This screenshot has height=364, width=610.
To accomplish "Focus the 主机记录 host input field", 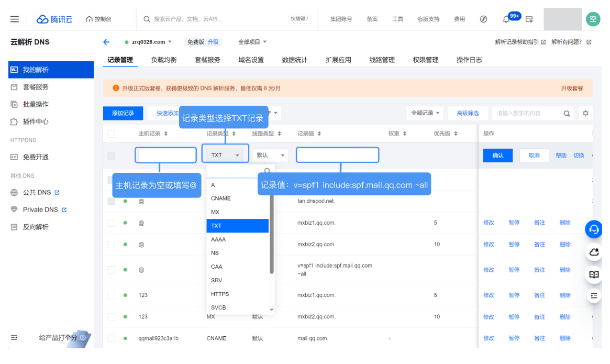I will click(x=166, y=155).
